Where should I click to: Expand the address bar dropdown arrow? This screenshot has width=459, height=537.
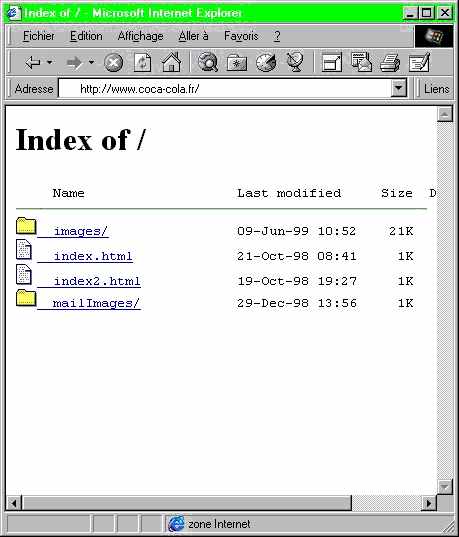[x=399, y=89]
